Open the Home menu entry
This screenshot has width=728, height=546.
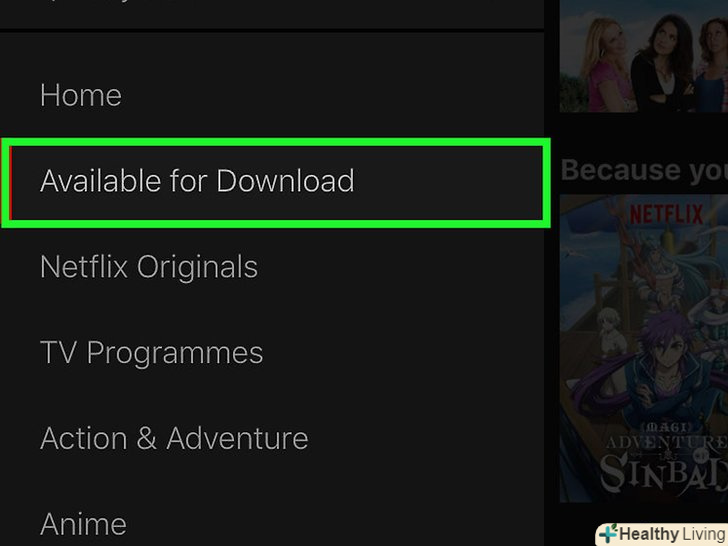(x=81, y=95)
